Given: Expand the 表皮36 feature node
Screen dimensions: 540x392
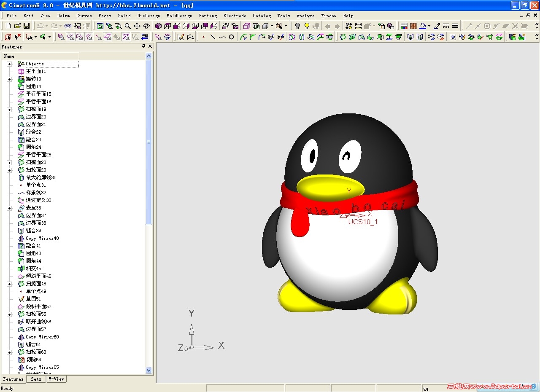Looking at the screenshot, I should pos(9,208).
